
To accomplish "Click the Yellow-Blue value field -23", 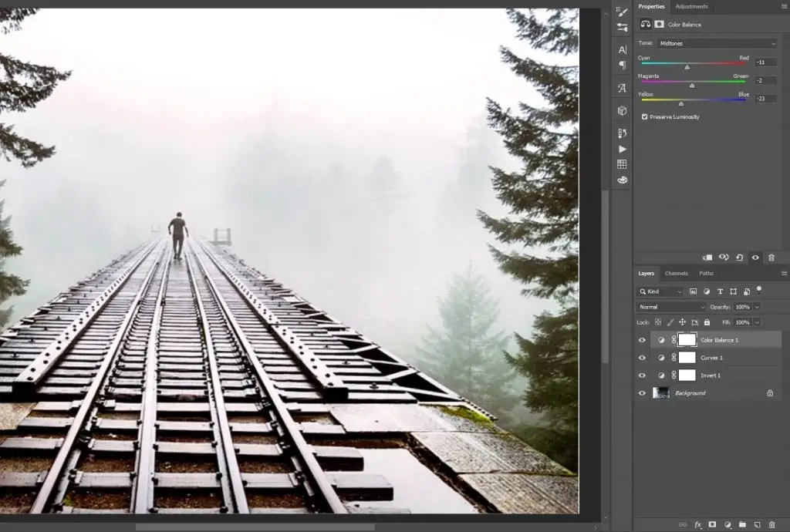I will click(765, 99).
